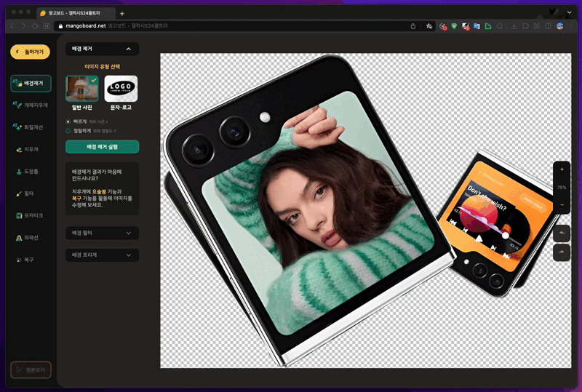Image resolution: width=582 pixels, height=392 pixels.
Task: Click the Naver N icon beside reload
Action: [47, 26]
